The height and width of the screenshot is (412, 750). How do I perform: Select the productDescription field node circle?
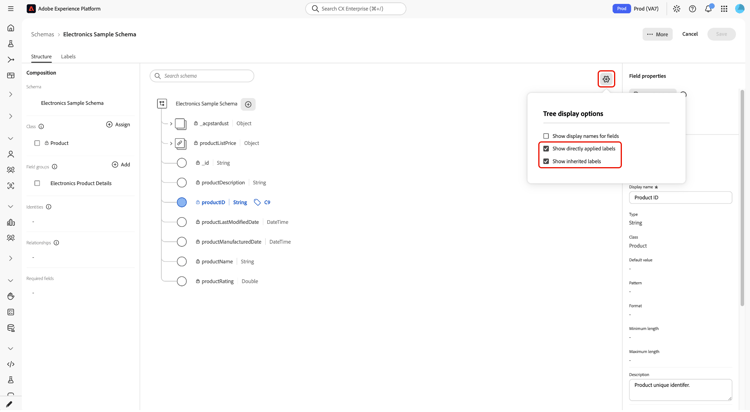(182, 182)
